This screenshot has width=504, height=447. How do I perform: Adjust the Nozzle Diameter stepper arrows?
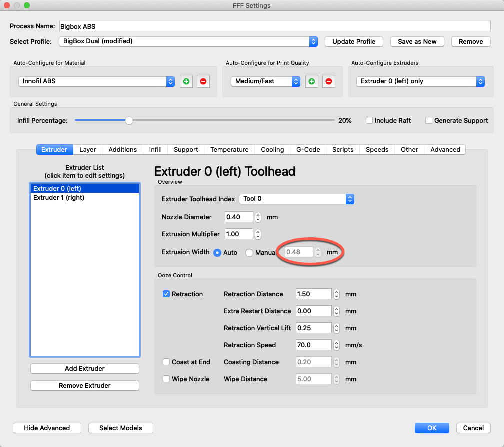(258, 217)
